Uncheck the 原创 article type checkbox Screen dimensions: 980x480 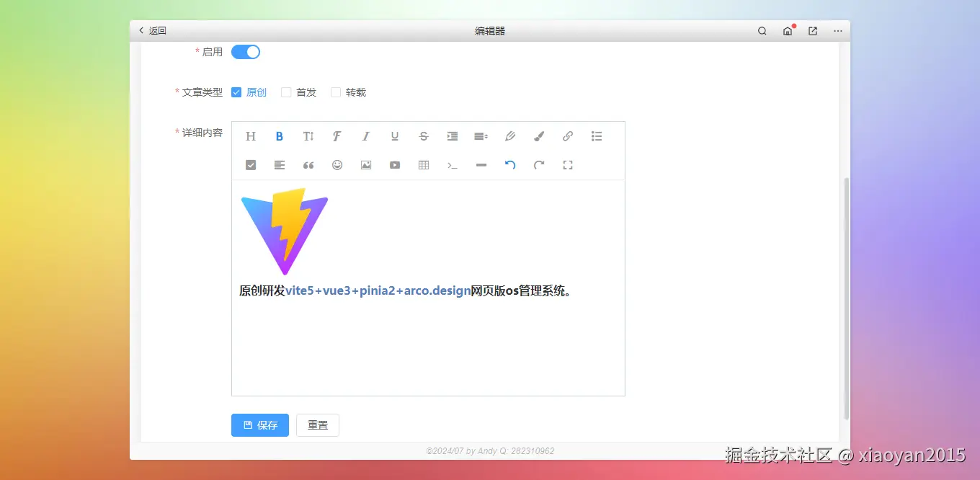point(236,92)
